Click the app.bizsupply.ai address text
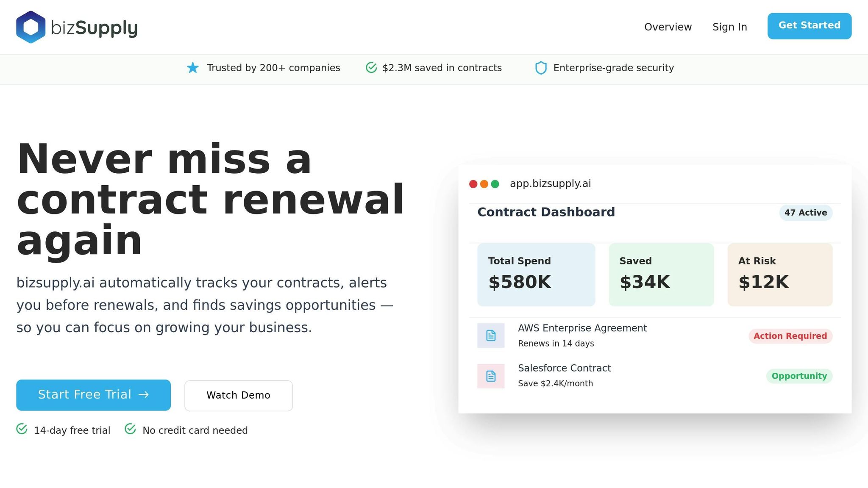868x488 pixels. [550, 184]
